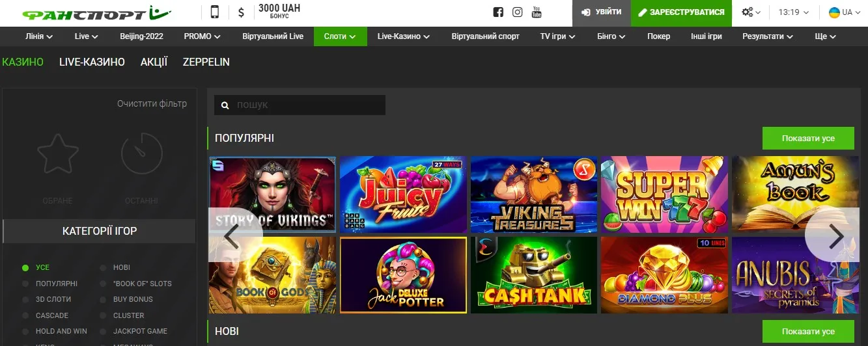The width and height of the screenshot is (868, 346).
Task: Open the Останні recent games clock icon
Action: pyautogui.click(x=141, y=153)
